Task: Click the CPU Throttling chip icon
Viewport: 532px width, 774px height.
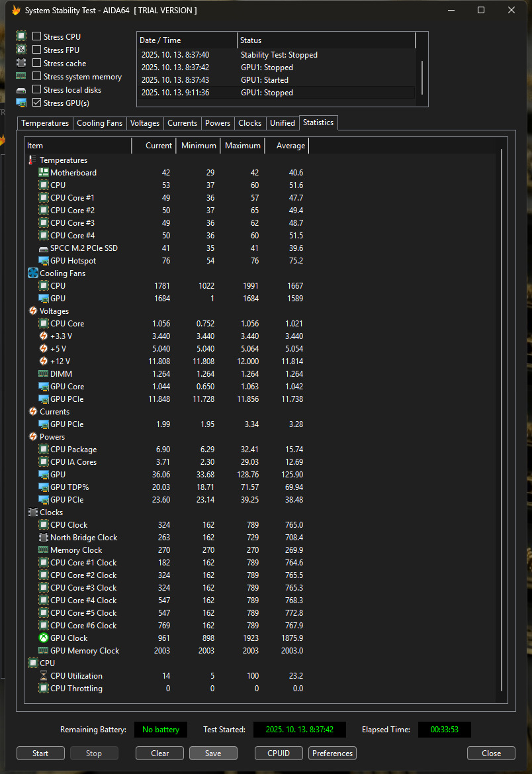Action: click(44, 688)
